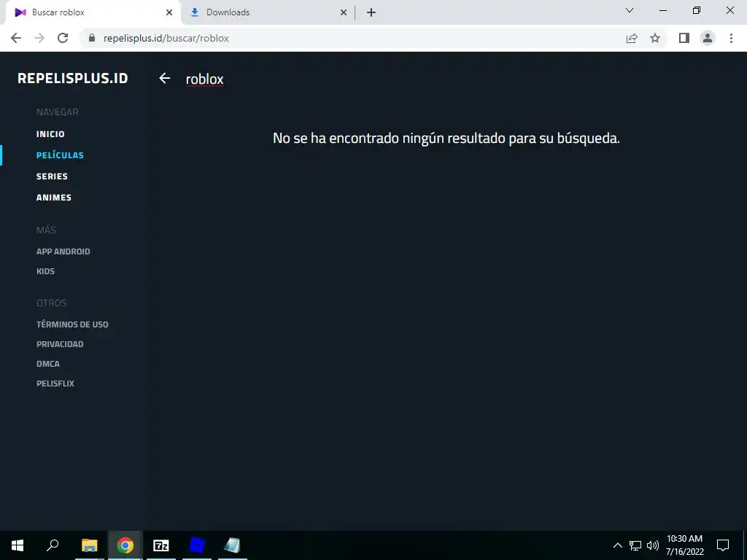Open the notification center icon
This screenshot has width=747, height=560.
[723, 545]
